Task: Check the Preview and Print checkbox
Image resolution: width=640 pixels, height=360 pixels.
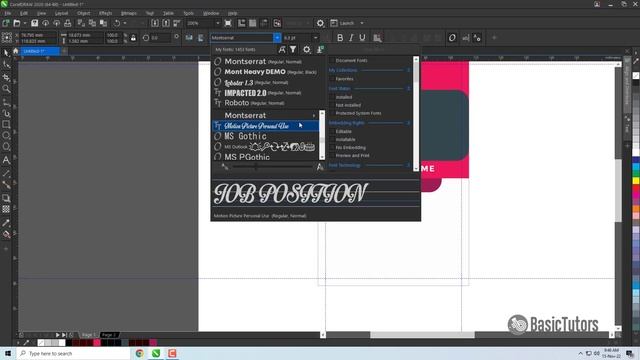Action: [332, 156]
